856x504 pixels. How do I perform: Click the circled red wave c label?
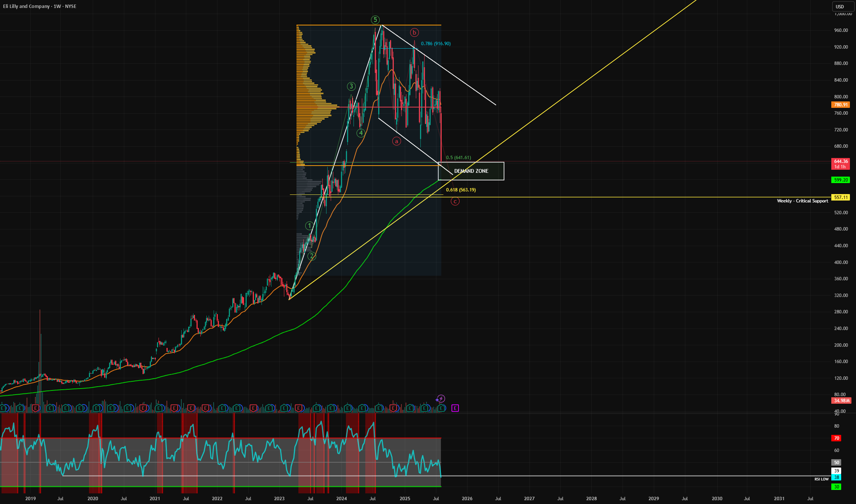pyautogui.click(x=455, y=201)
